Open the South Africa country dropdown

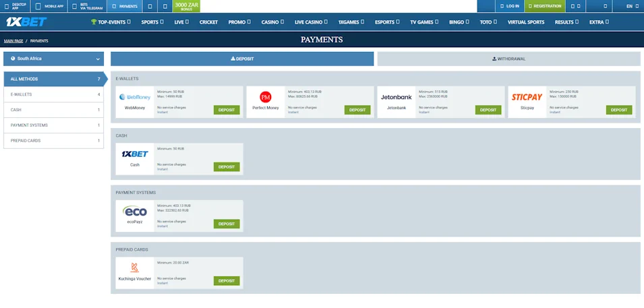pos(54,59)
